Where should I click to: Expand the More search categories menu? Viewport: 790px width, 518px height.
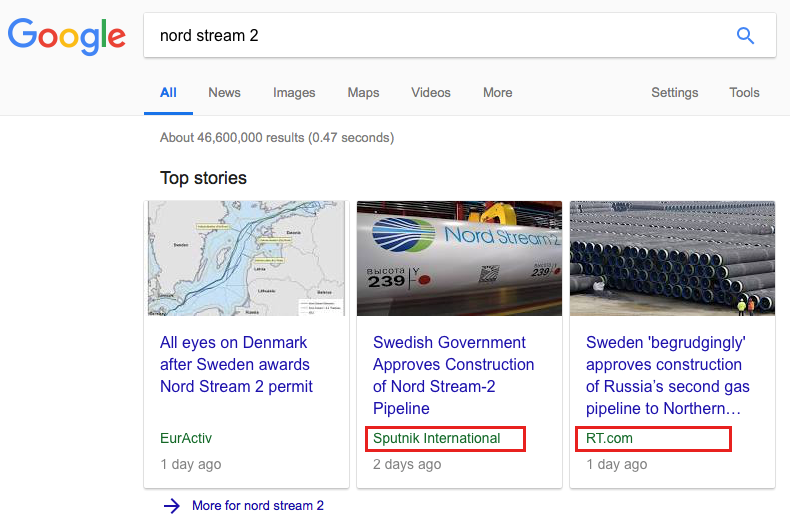[x=497, y=93]
